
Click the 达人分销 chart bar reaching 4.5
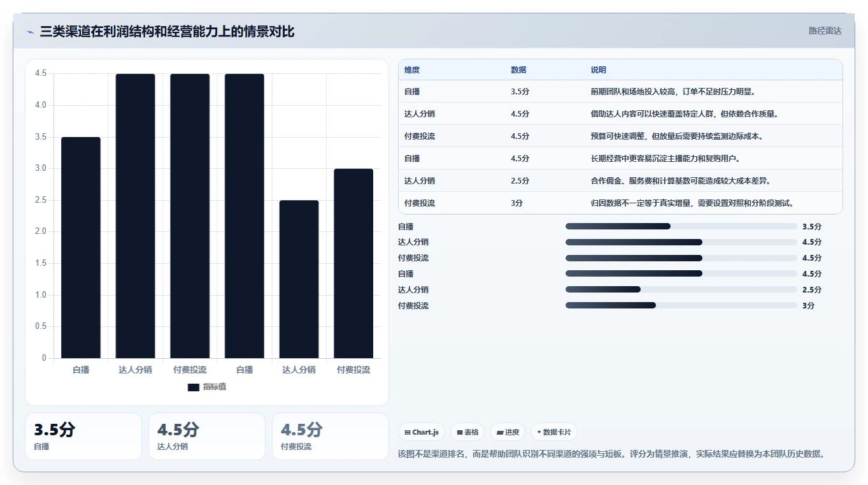coord(135,216)
